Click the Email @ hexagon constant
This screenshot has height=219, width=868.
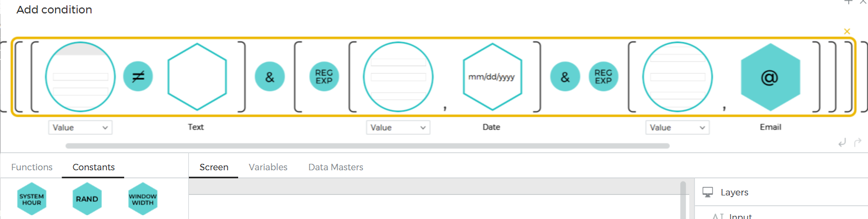(770, 78)
